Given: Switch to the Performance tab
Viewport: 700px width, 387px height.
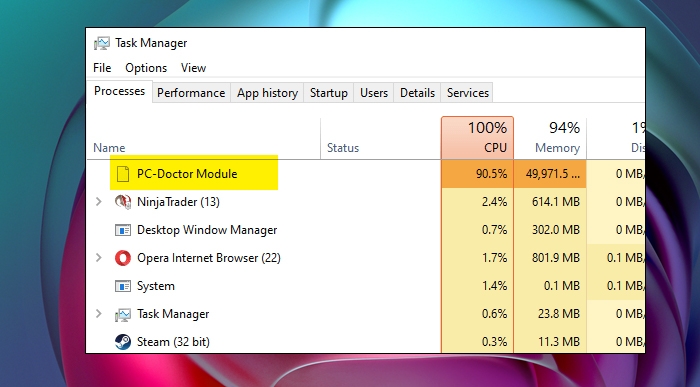Looking at the screenshot, I should [191, 93].
